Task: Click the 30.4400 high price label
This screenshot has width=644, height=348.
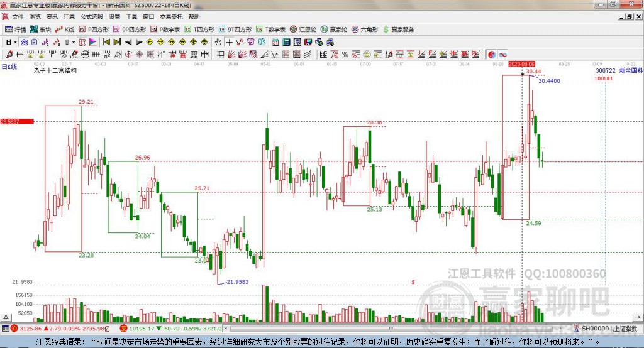Action: (x=549, y=81)
